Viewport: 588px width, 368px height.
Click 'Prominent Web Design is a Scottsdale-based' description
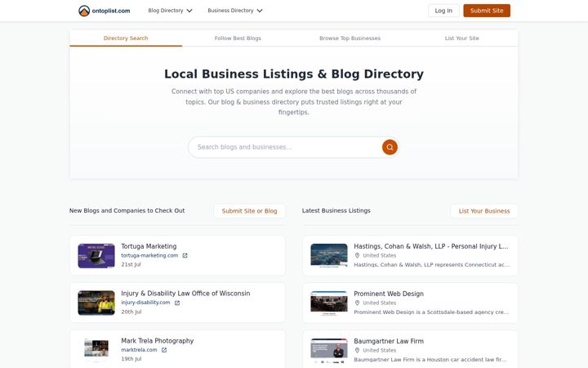point(431,312)
